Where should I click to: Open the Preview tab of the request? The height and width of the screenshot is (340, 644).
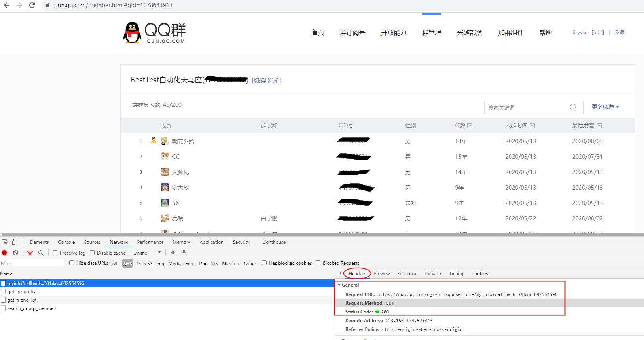[381, 273]
